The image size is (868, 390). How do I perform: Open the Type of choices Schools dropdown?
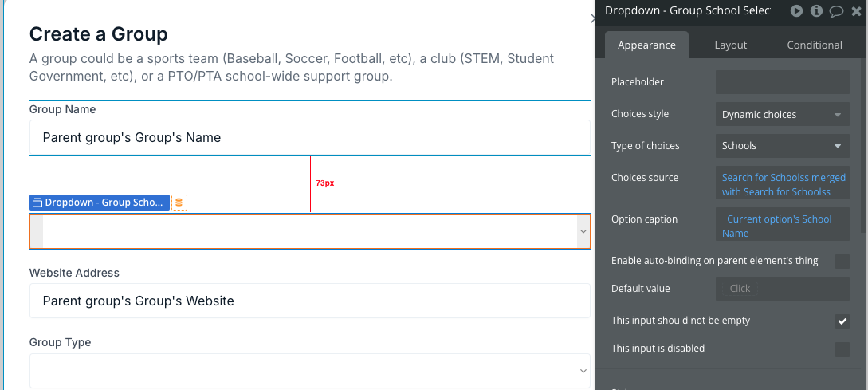(782, 146)
